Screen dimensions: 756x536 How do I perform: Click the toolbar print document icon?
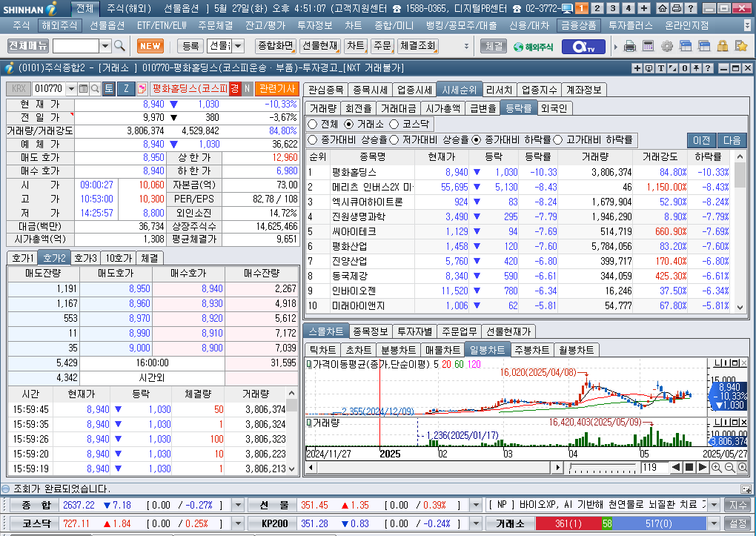tap(630, 46)
